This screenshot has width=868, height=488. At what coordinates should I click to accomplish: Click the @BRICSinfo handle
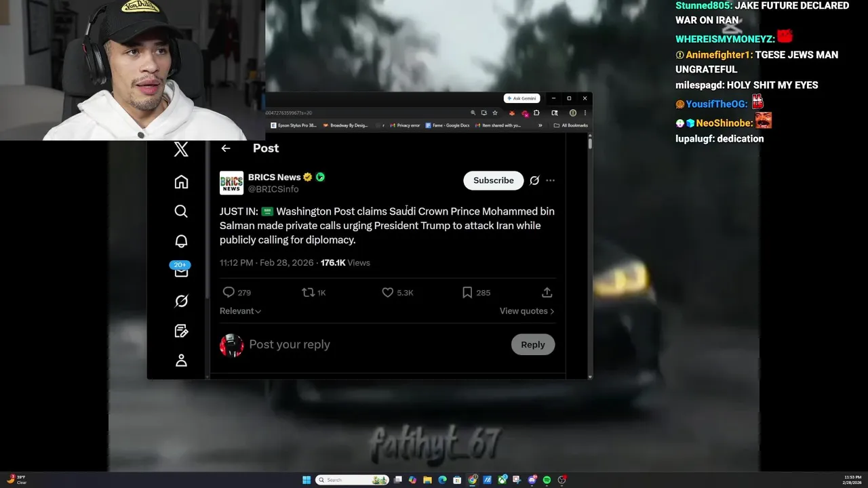coord(273,189)
